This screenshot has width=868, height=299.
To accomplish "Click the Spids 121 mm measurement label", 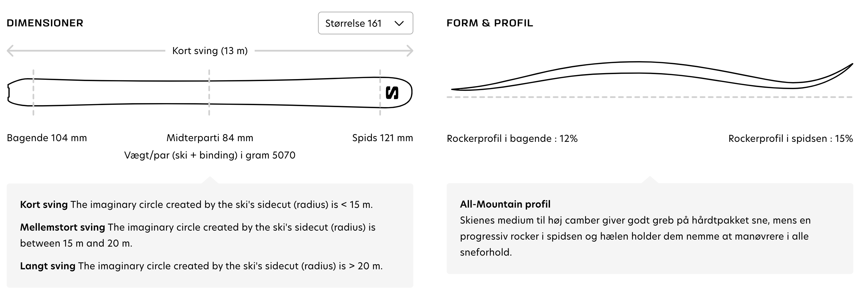I will click(x=382, y=138).
